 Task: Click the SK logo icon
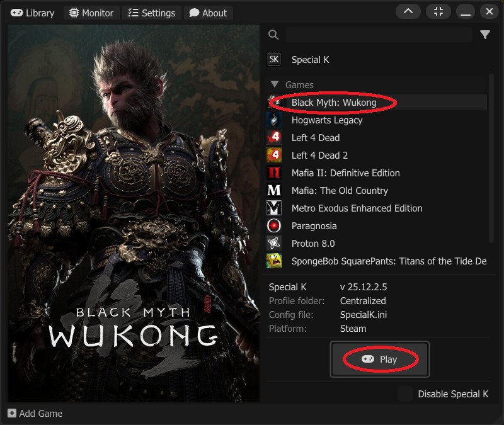[274, 59]
